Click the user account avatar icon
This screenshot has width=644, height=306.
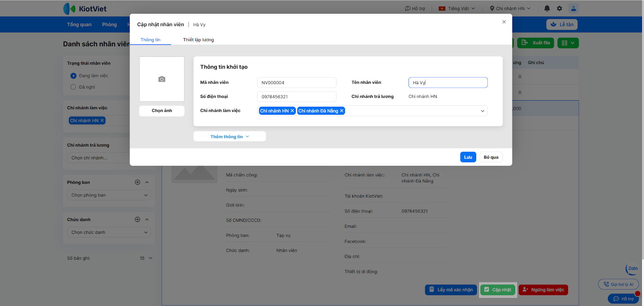coord(574,8)
